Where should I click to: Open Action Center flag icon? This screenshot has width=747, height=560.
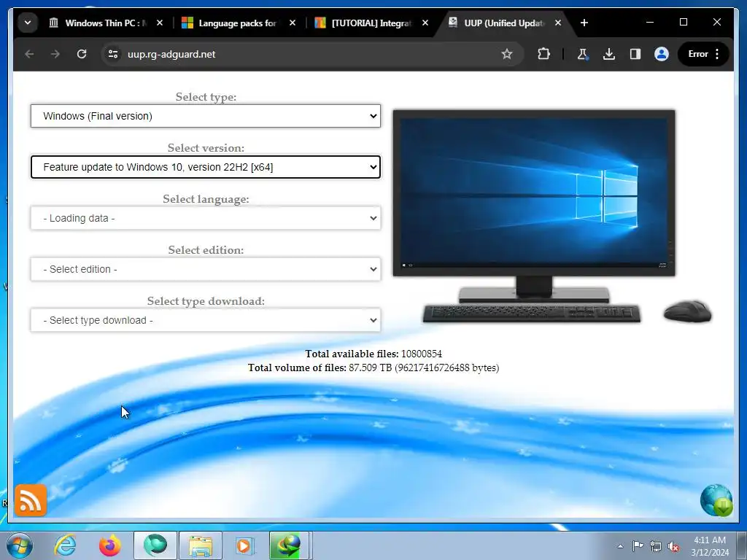(x=638, y=545)
